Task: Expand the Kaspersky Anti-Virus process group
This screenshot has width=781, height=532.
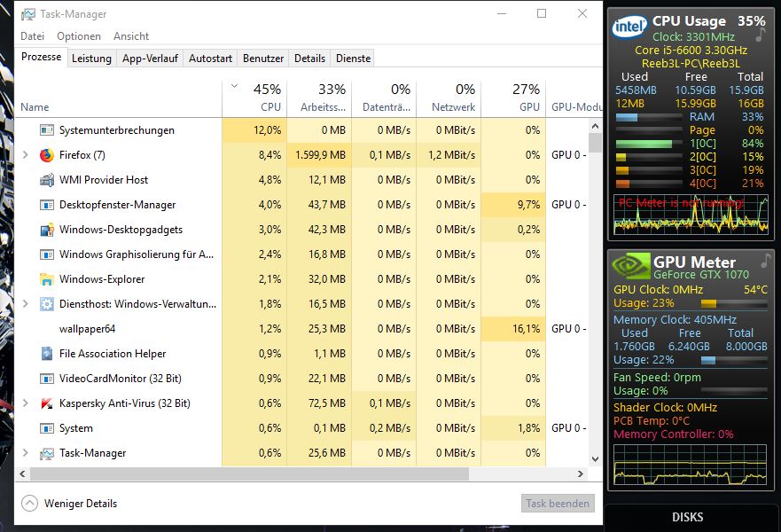Action: point(26,403)
